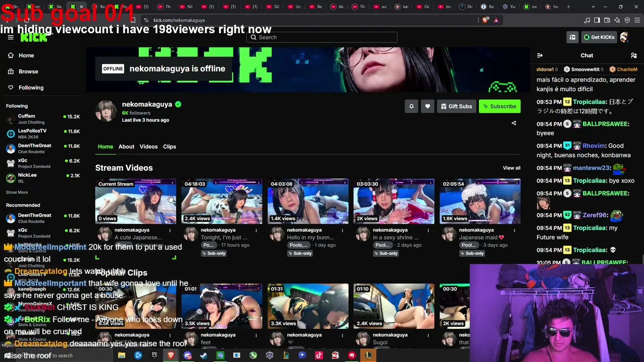The width and height of the screenshot is (644, 362).
Task: Collapse the chat panel with arrow icon
Action: point(540,55)
